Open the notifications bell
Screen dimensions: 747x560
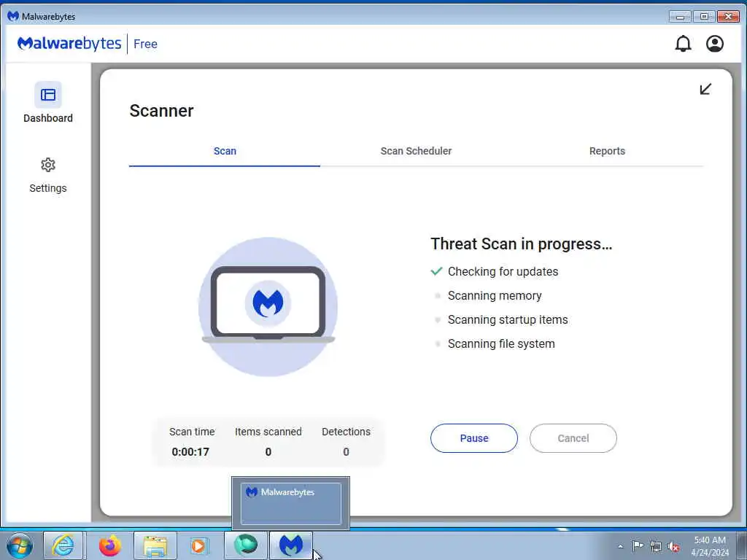[683, 44]
